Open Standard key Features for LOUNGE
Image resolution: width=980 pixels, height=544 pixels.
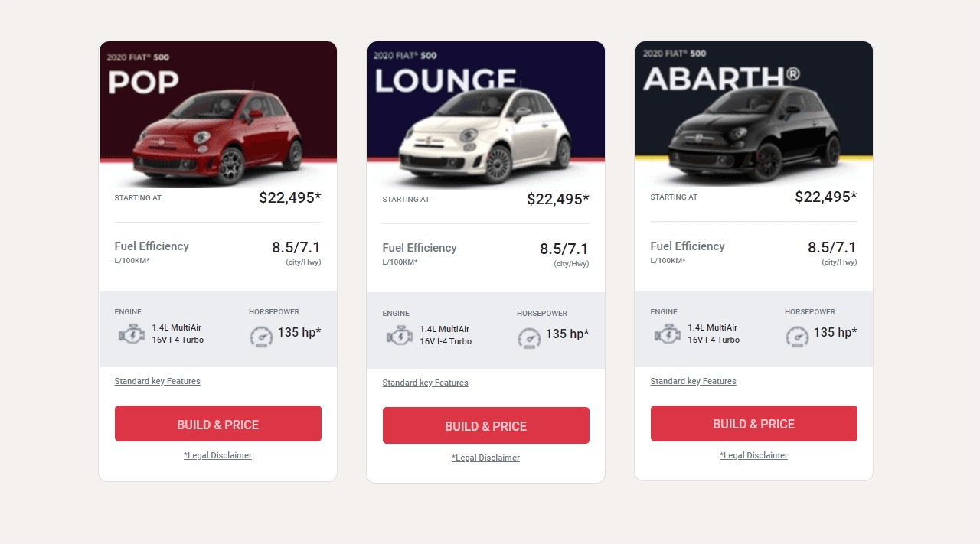coord(425,383)
